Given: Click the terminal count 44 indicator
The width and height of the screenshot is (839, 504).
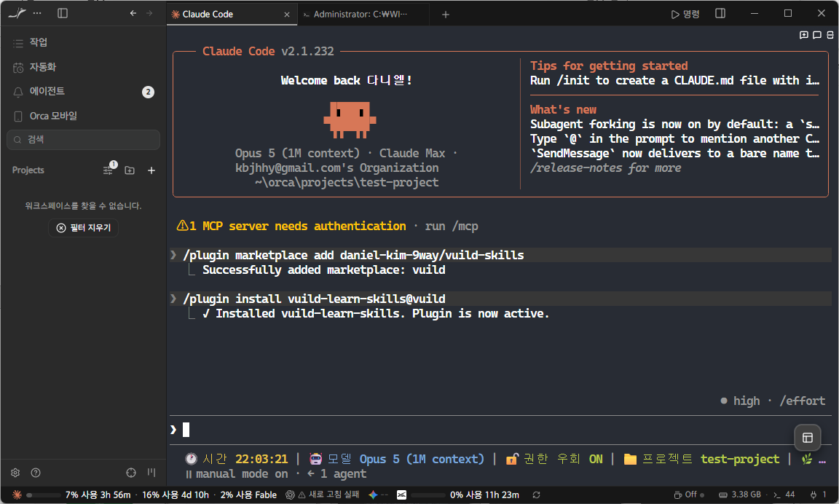Looking at the screenshot, I should pos(784,495).
